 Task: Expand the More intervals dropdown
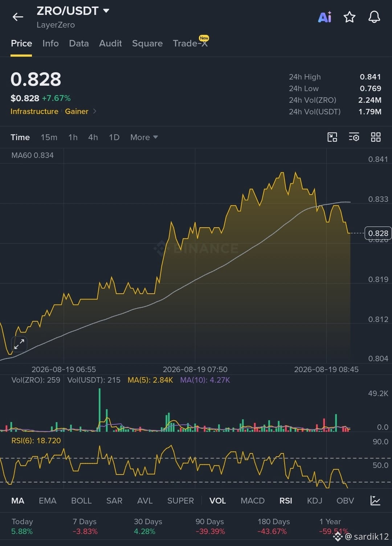coord(144,137)
